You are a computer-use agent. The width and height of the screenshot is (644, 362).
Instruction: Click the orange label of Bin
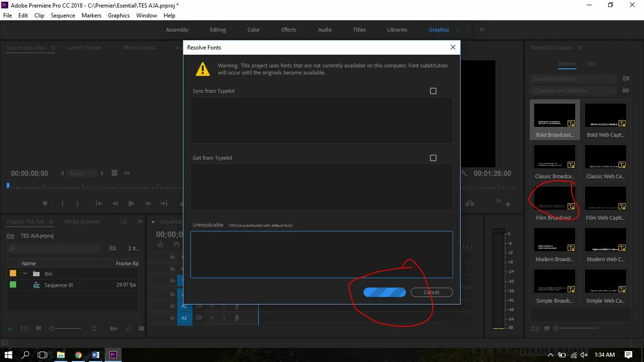point(13,273)
